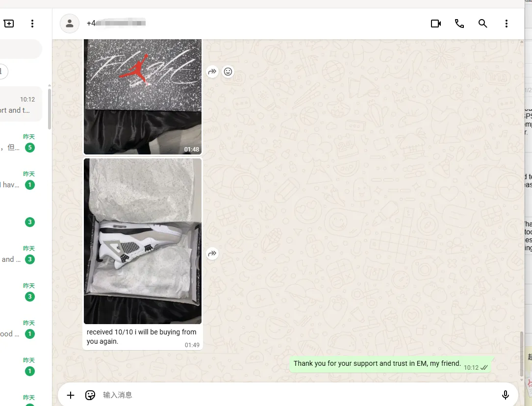
Task: View the contact's profile avatar
Action: [x=70, y=24]
